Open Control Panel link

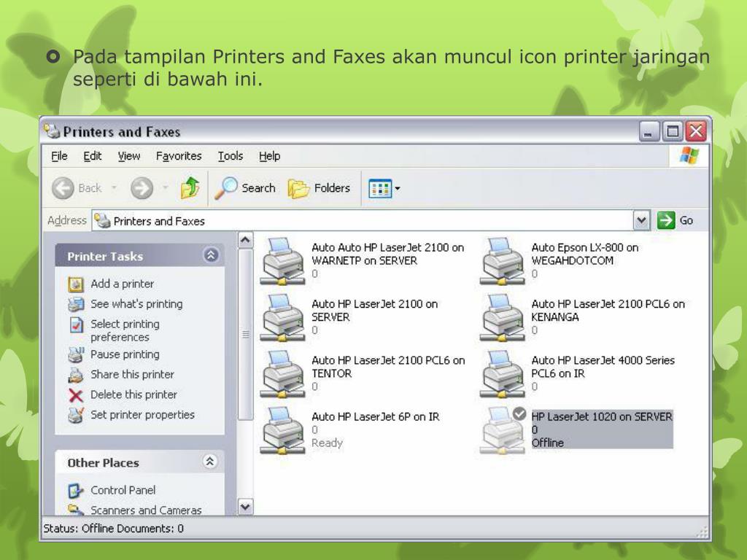[x=123, y=490]
